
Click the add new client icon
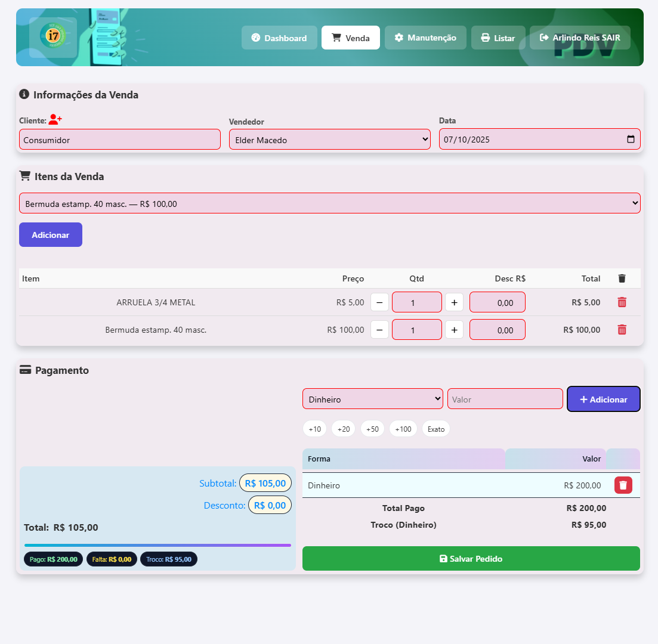coord(55,119)
